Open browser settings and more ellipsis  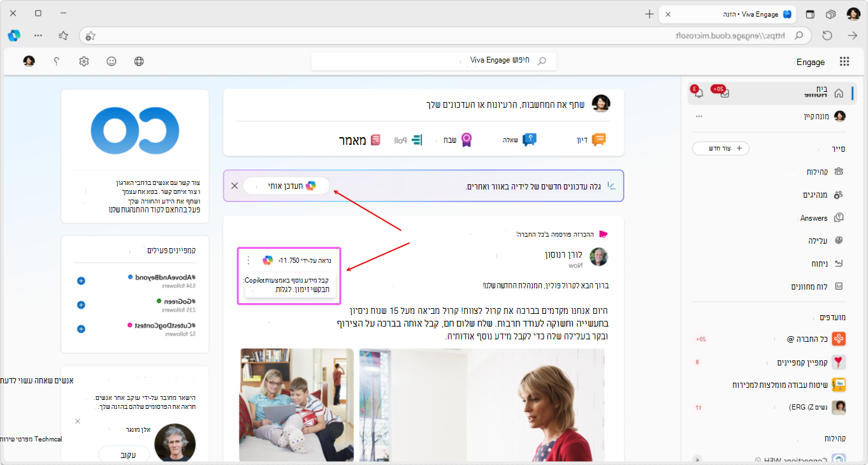[x=38, y=36]
